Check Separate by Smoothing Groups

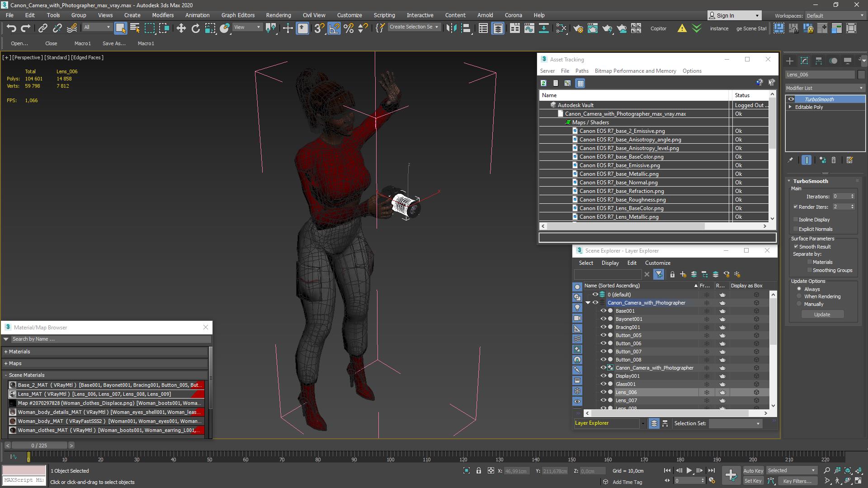(x=810, y=270)
